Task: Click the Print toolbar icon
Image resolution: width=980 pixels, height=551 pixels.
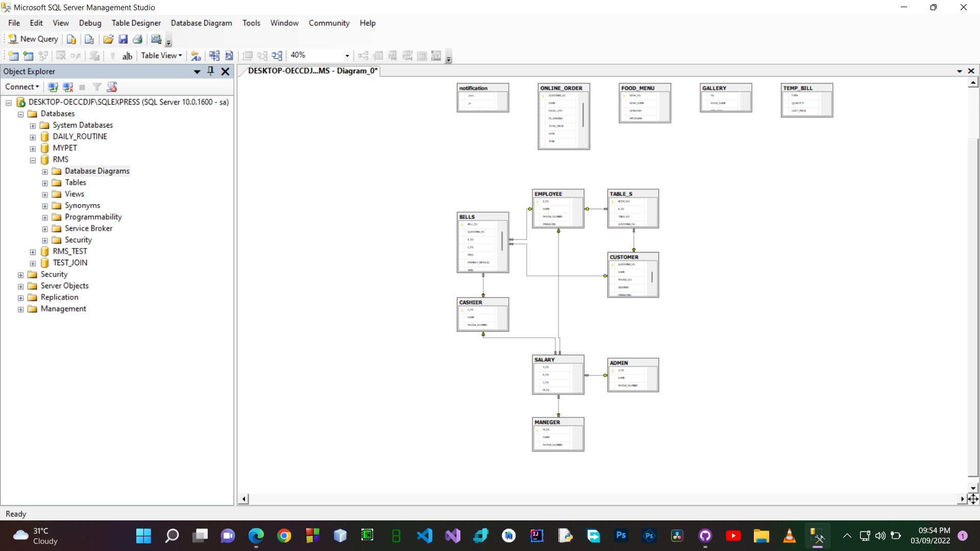Action: (x=138, y=39)
